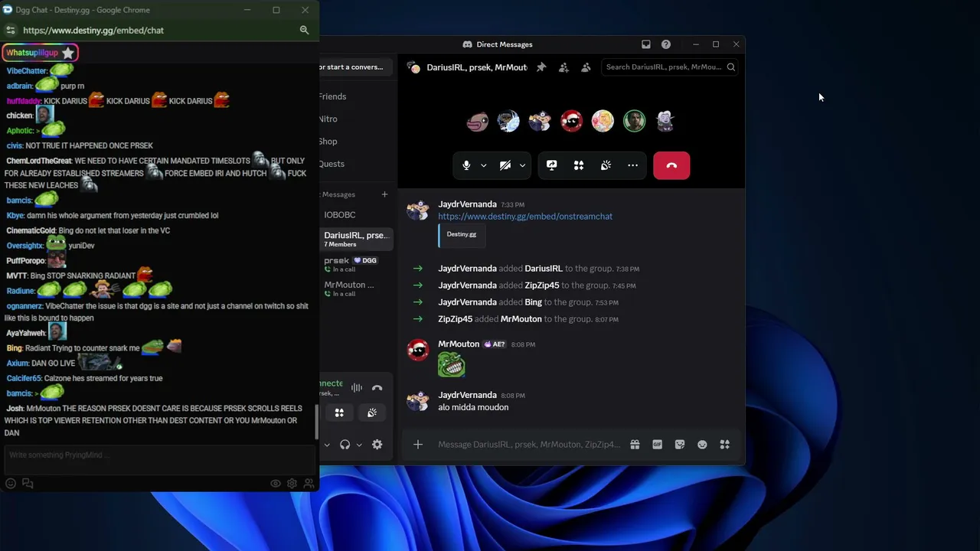Attach a file with plus button

pyautogui.click(x=418, y=445)
